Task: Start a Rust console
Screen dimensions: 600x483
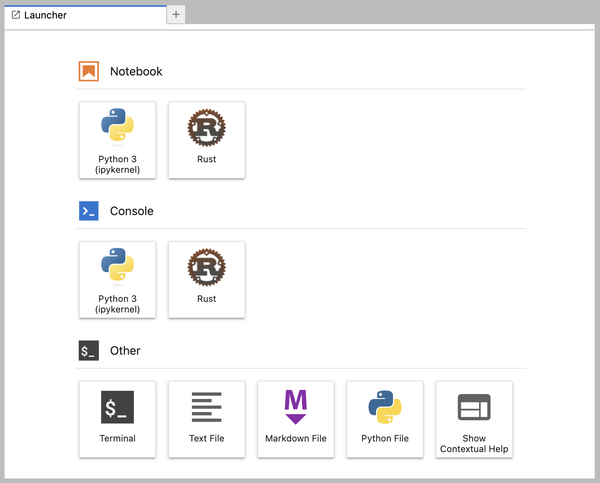Action: pyautogui.click(x=207, y=280)
